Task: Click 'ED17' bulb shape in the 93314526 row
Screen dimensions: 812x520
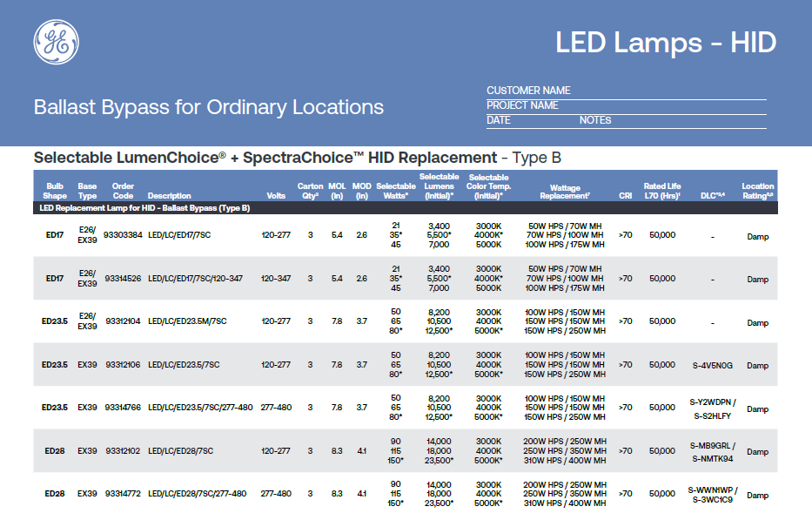Action: 55,279
